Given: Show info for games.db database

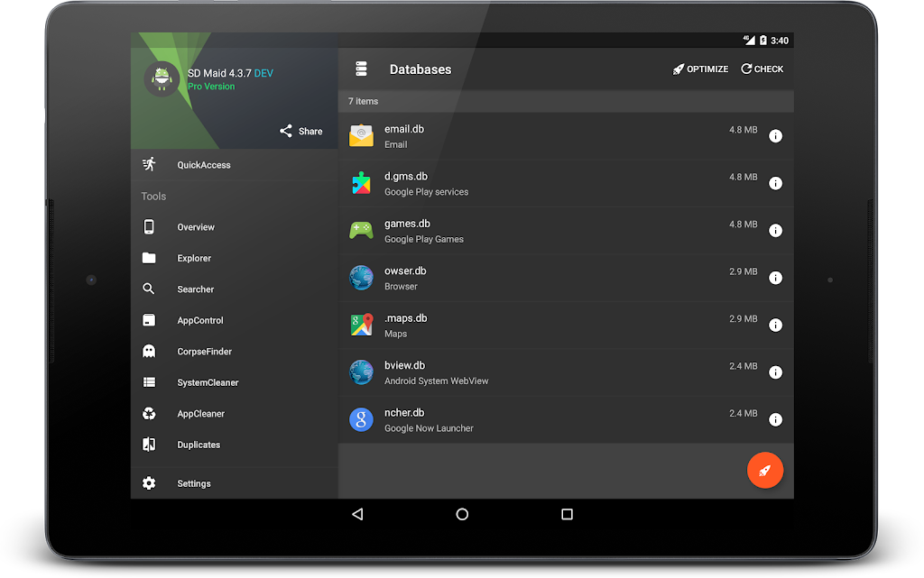Looking at the screenshot, I should pyautogui.click(x=774, y=231).
